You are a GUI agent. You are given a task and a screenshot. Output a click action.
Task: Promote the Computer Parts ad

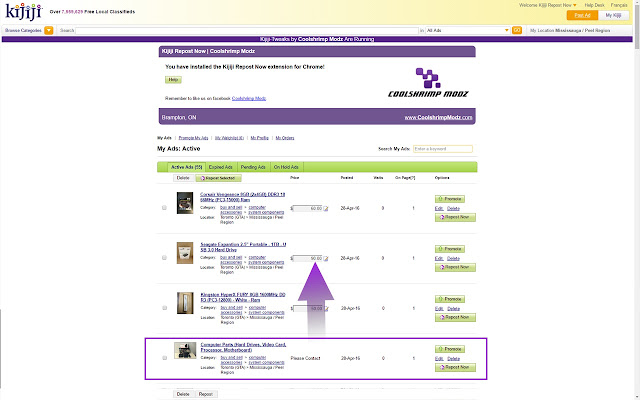449,349
